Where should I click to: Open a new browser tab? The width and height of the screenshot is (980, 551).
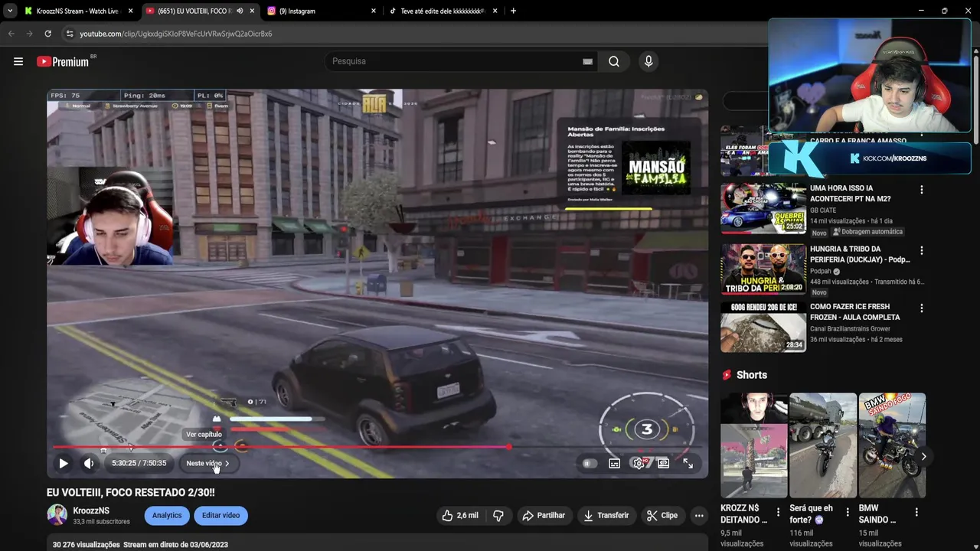[x=513, y=11]
